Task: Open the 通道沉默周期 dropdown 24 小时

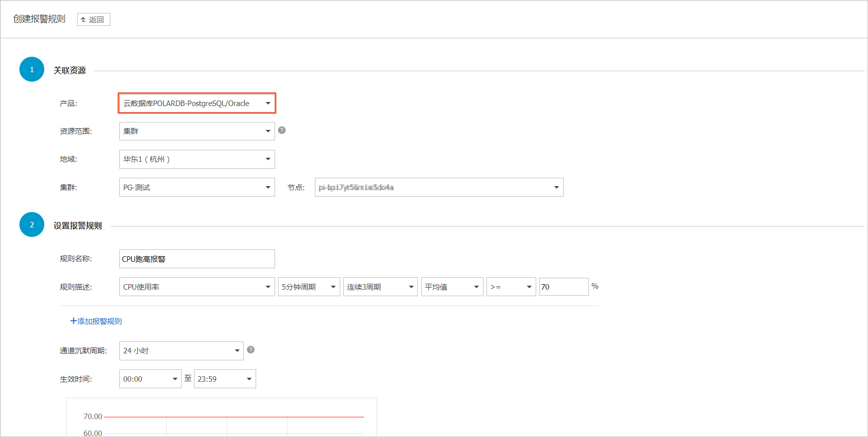Action: 182,351
